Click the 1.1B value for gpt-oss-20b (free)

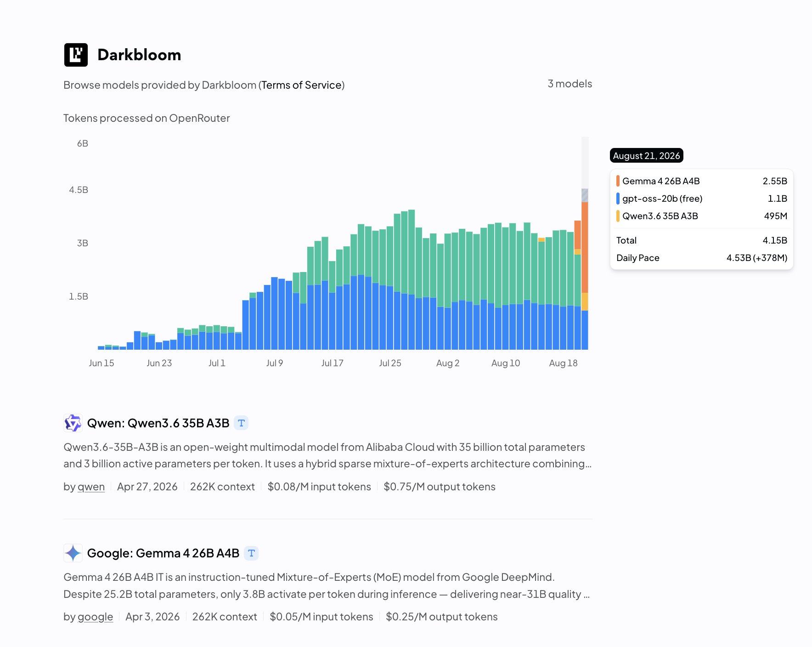(x=778, y=199)
